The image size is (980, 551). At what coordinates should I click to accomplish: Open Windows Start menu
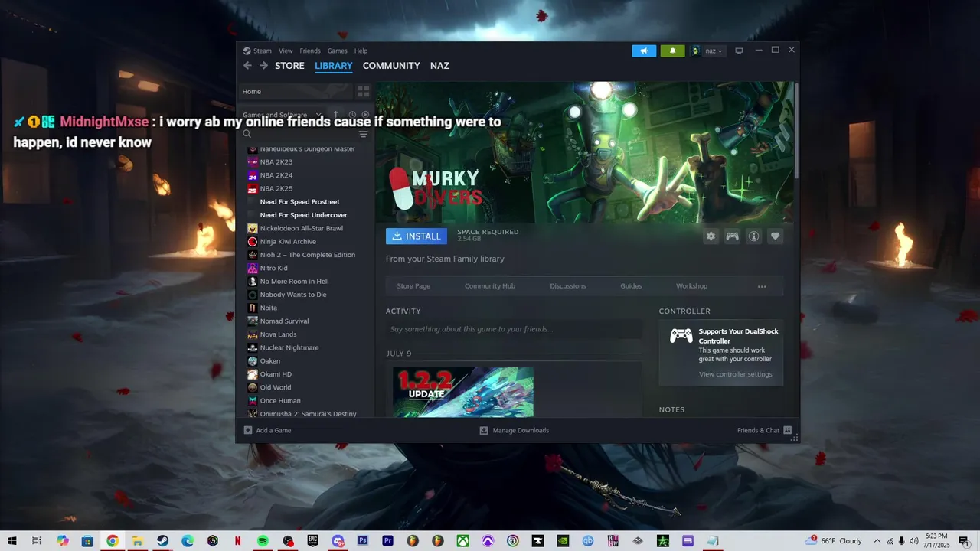coord(11,541)
